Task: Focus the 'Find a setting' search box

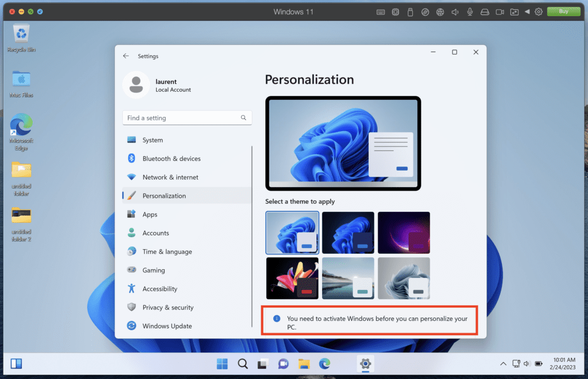Action: [x=187, y=118]
